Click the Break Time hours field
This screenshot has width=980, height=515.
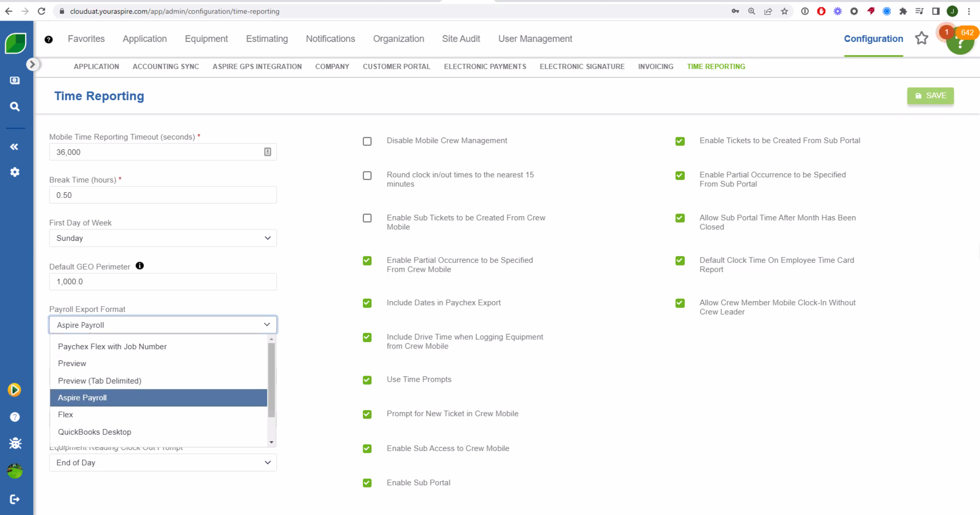point(163,195)
